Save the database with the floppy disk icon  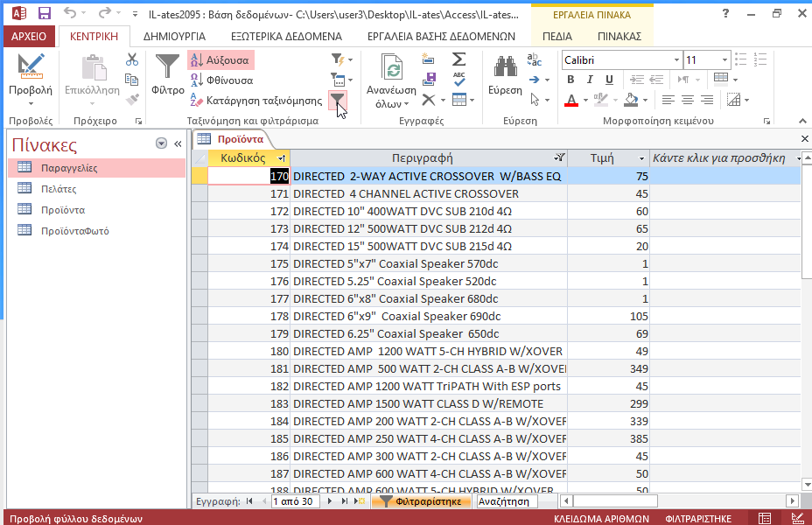tap(45, 14)
